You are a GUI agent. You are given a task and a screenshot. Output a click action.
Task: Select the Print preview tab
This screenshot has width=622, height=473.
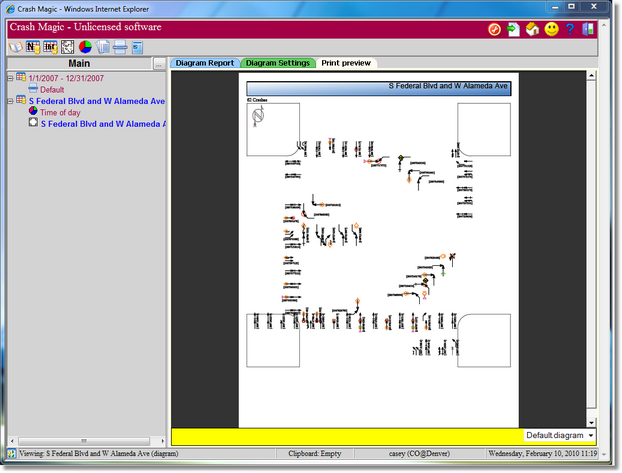point(345,63)
